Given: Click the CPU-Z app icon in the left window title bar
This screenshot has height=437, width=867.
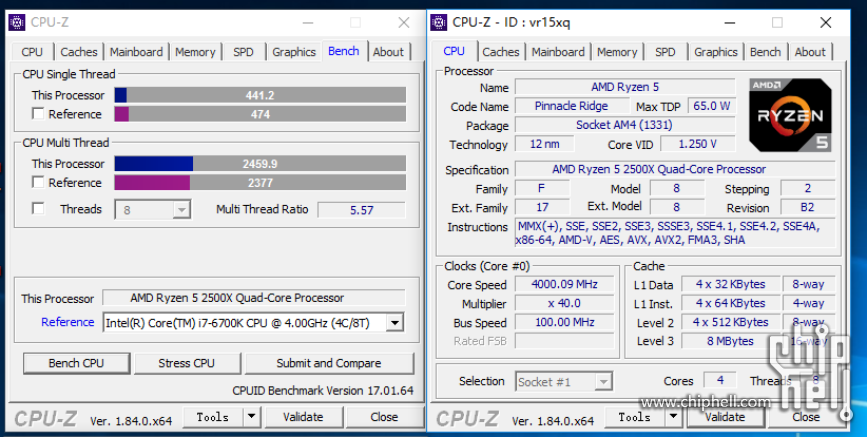Looking at the screenshot, I should tap(17, 22).
